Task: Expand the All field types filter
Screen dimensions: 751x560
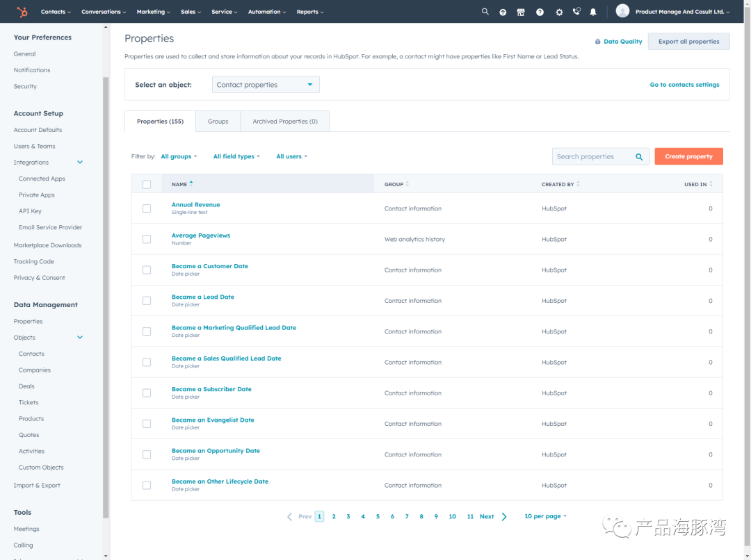Action: click(236, 156)
